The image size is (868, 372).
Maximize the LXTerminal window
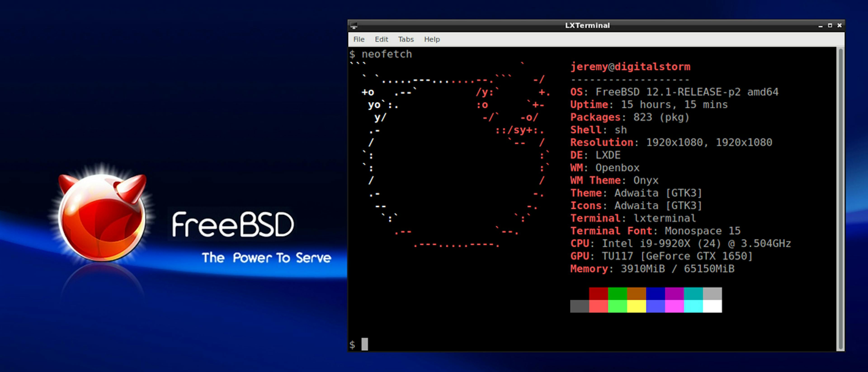[830, 26]
